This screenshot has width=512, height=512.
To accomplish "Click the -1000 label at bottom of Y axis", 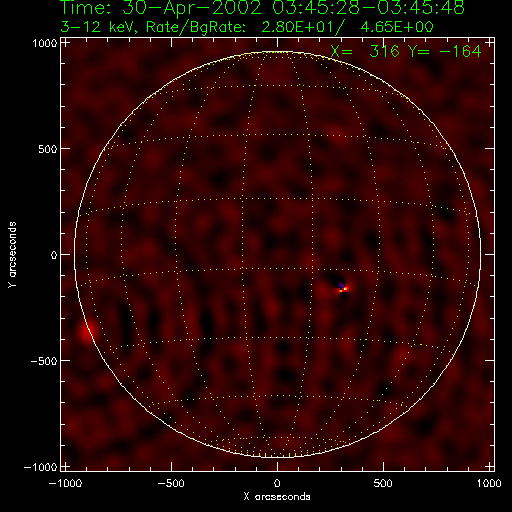I will (40, 467).
